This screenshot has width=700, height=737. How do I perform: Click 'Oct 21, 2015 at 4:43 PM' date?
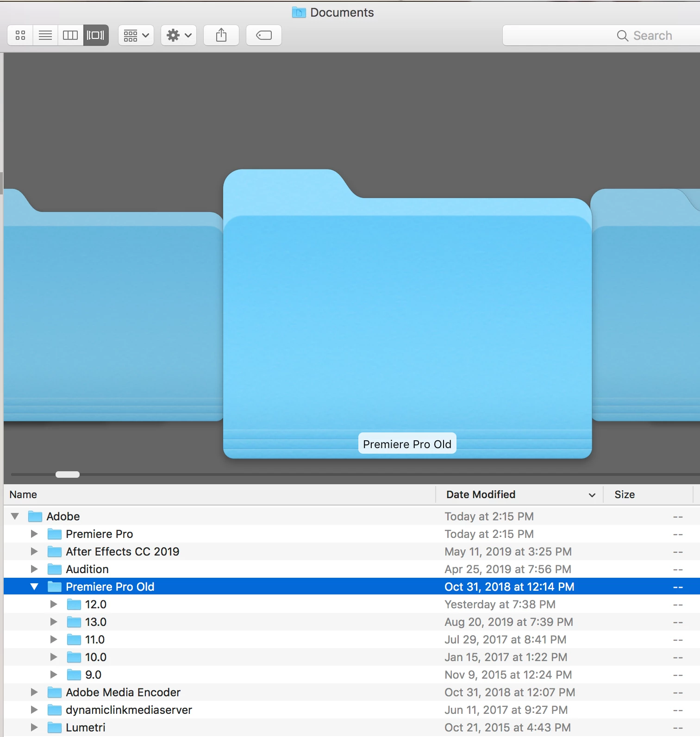click(x=508, y=727)
